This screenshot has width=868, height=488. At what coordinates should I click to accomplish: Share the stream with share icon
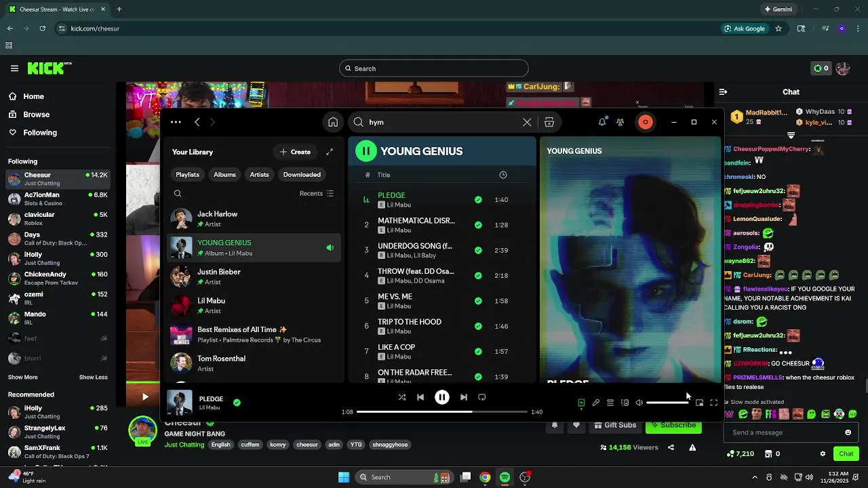pos(671,447)
